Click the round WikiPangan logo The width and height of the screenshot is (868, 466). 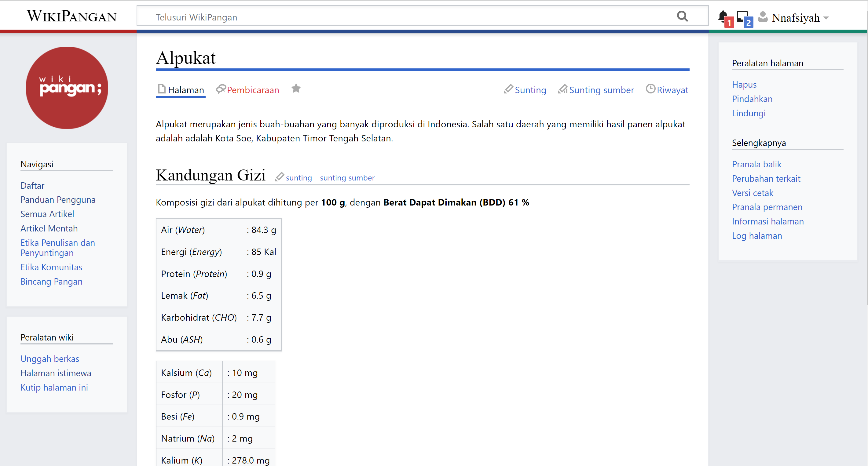click(x=67, y=88)
